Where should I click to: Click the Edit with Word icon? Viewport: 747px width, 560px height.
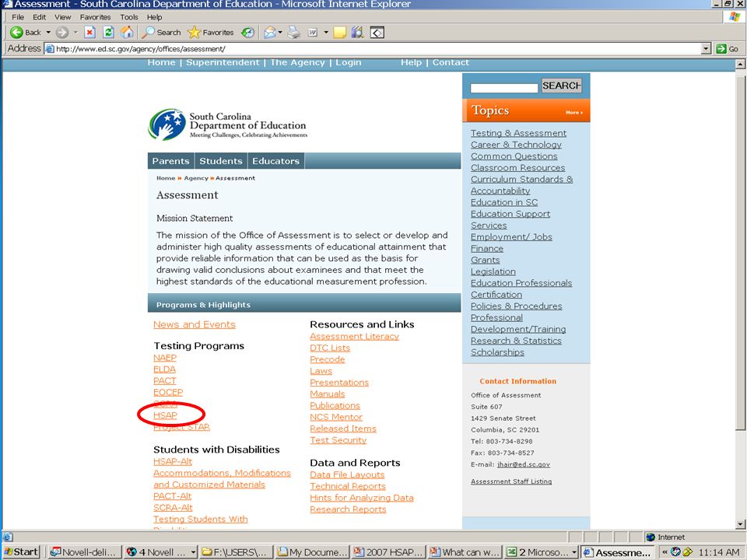click(313, 33)
